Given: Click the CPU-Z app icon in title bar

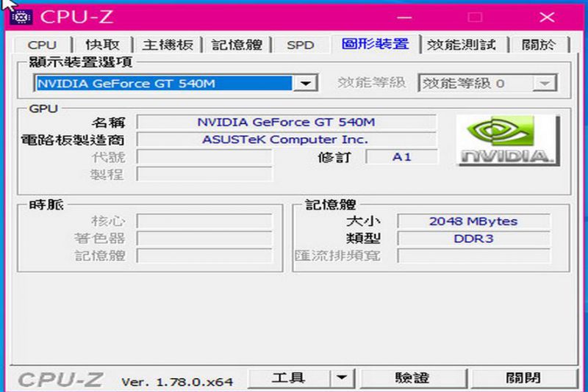Looking at the screenshot, I should click(21, 16).
